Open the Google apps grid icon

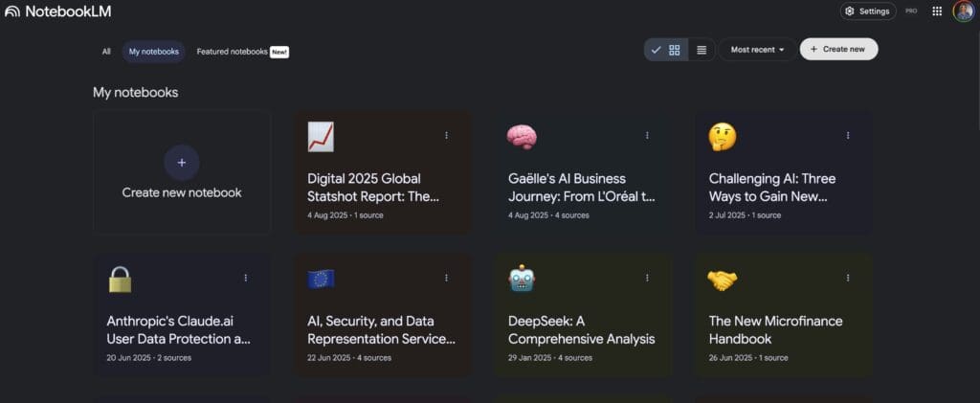937,11
